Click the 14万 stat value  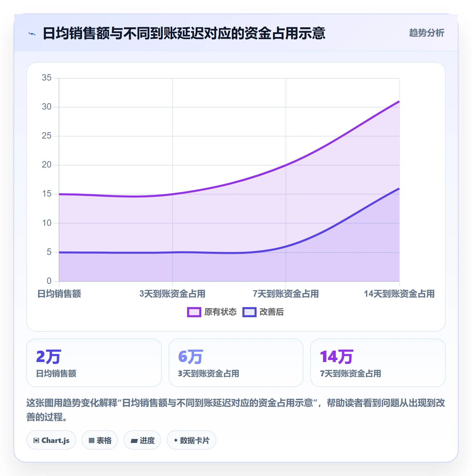pyautogui.click(x=336, y=357)
